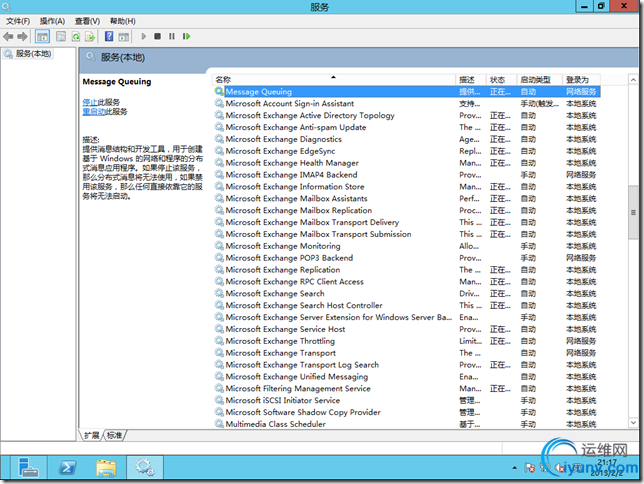The height and width of the screenshot is (484, 644).
Task: Open the Help toolbar icon
Action: click(x=109, y=37)
